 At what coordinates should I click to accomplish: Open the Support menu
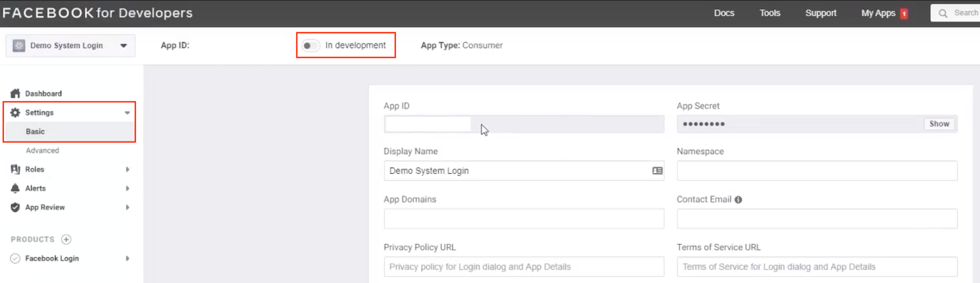point(821,13)
